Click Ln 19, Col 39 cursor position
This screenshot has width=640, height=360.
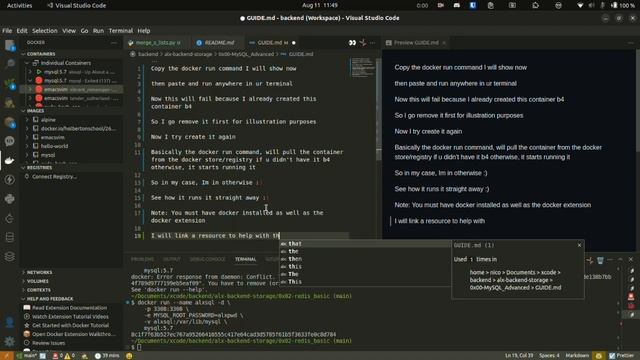pyautogui.click(x=518, y=356)
